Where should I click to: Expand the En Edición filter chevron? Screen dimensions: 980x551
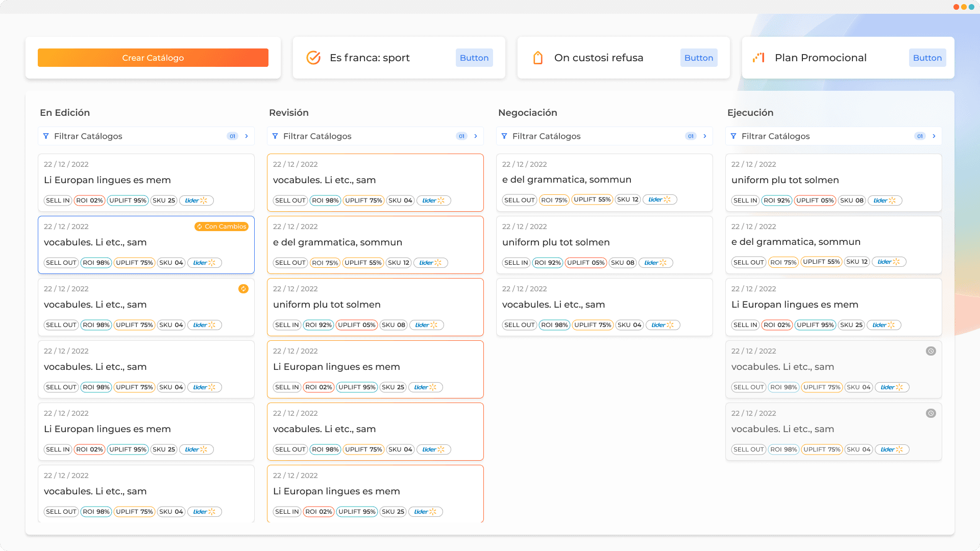click(247, 136)
